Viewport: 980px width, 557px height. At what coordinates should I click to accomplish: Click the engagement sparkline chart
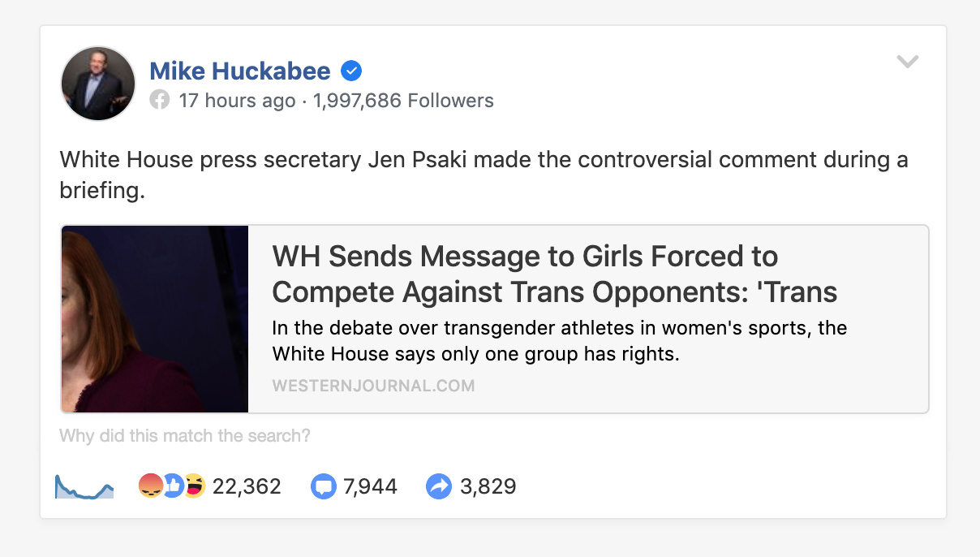coord(84,486)
